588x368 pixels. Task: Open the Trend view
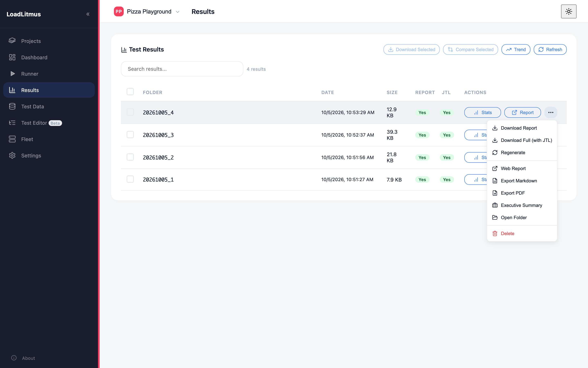pos(516,49)
